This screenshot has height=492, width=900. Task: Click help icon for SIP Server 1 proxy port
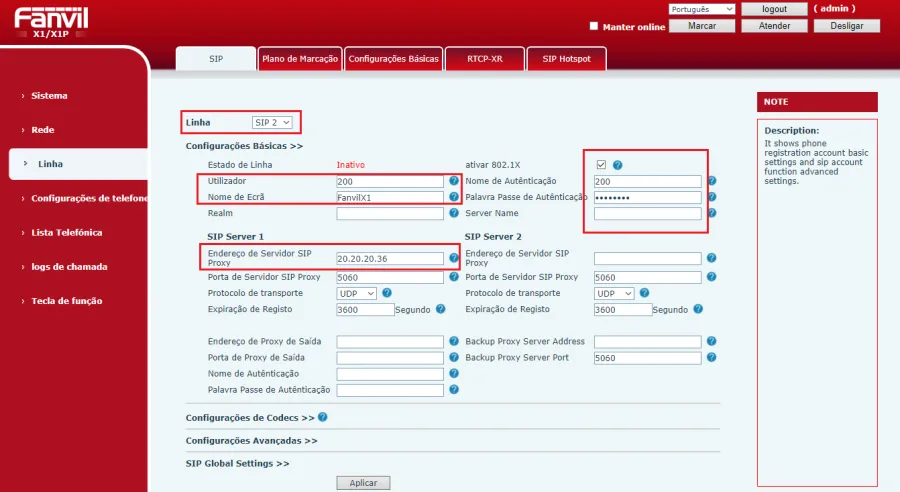[453, 277]
